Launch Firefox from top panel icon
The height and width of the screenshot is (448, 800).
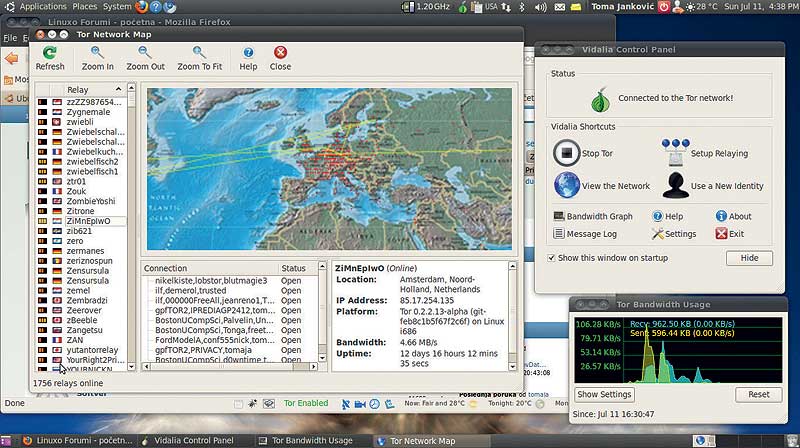coord(141,7)
